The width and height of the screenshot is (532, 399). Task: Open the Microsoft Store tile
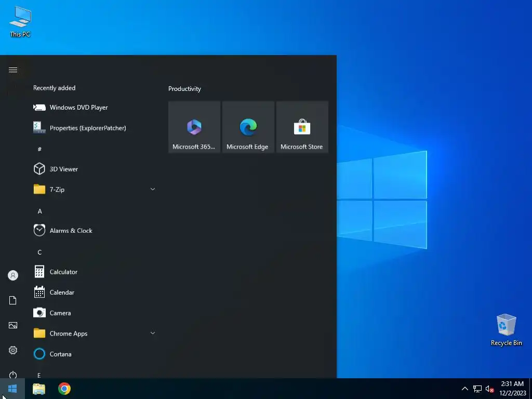tap(302, 127)
